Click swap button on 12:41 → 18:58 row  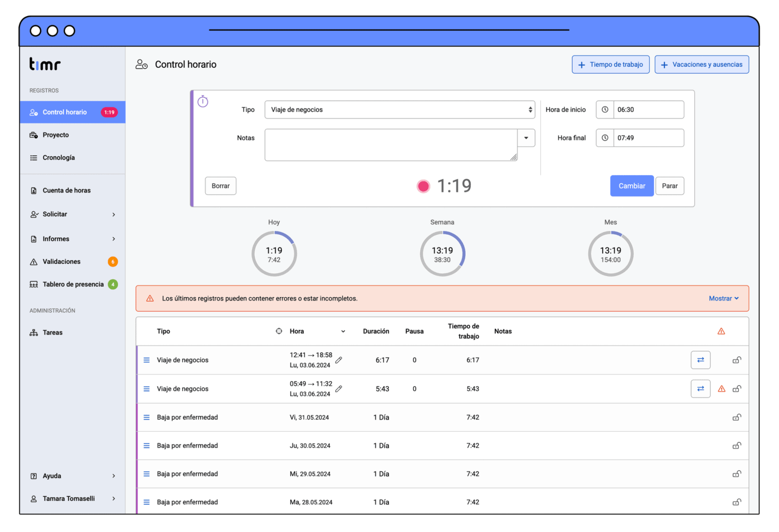[x=701, y=360]
